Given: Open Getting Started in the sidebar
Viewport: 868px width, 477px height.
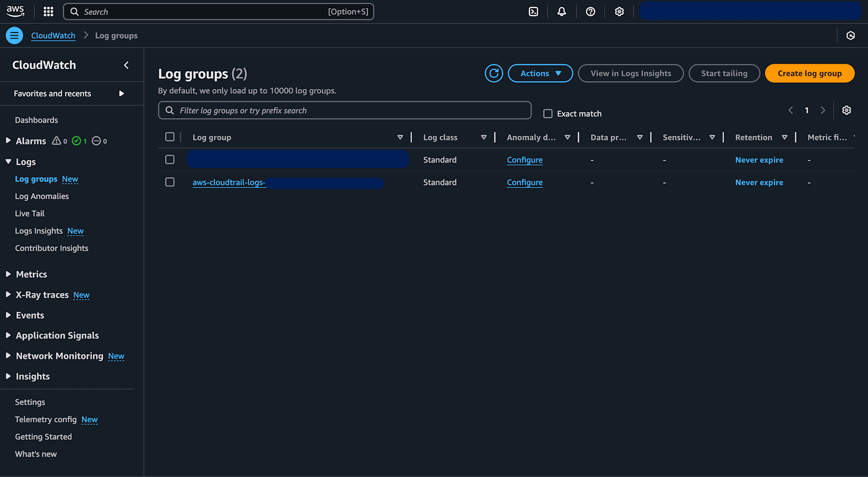Looking at the screenshot, I should pyautogui.click(x=43, y=437).
